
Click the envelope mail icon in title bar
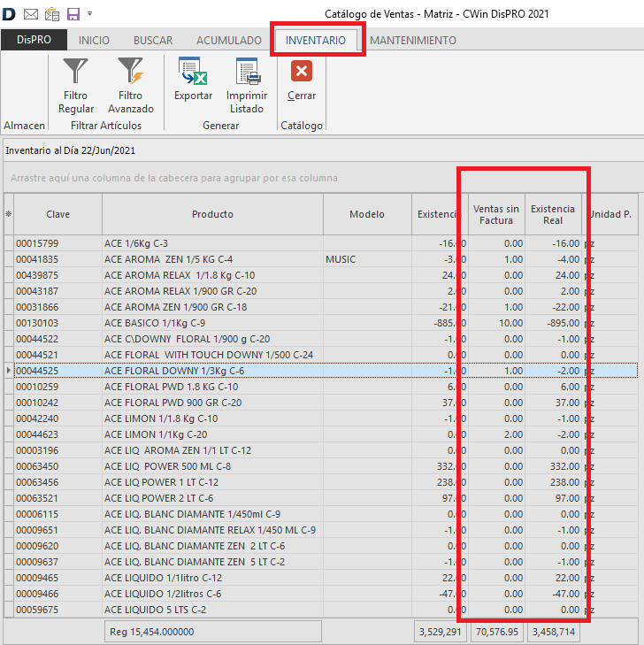tap(31, 14)
